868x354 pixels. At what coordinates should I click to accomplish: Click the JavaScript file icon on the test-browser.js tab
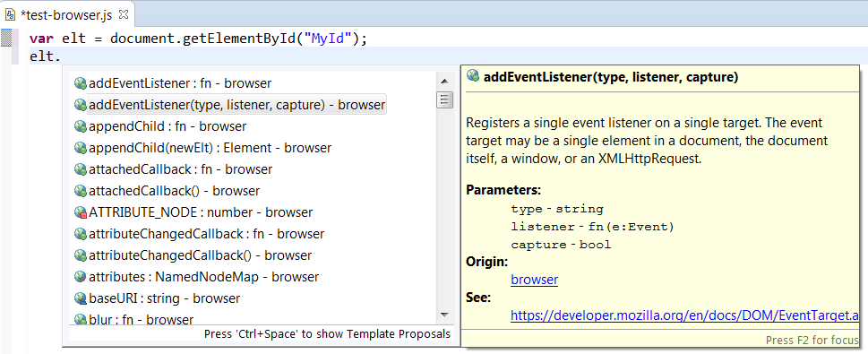point(10,15)
